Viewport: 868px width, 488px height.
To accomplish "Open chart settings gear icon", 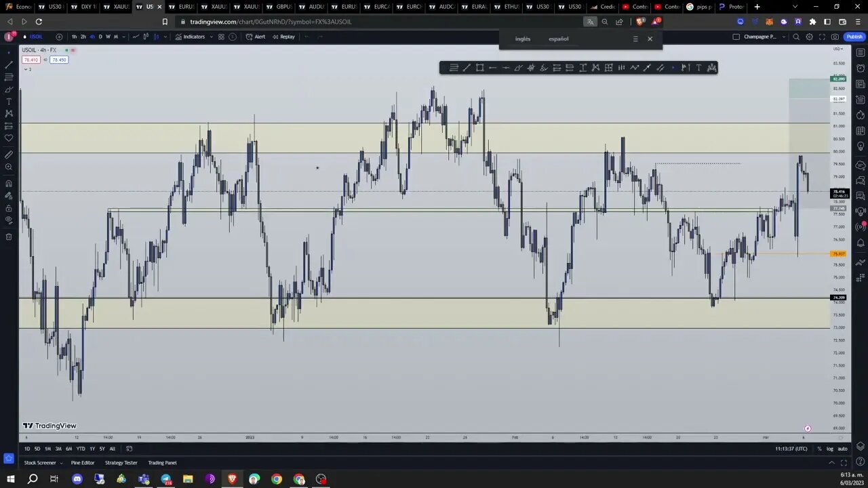I will coord(809,37).
